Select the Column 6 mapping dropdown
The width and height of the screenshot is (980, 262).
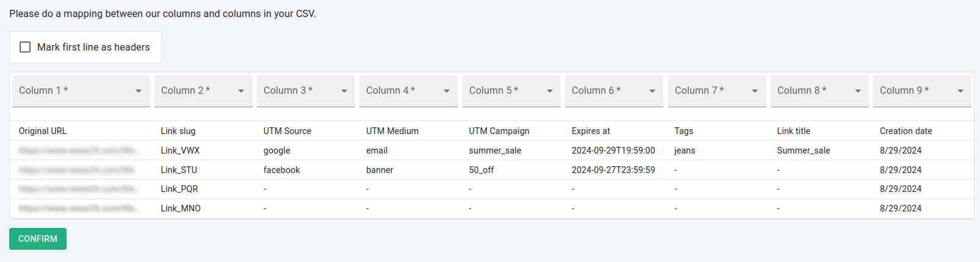point(613,91)
